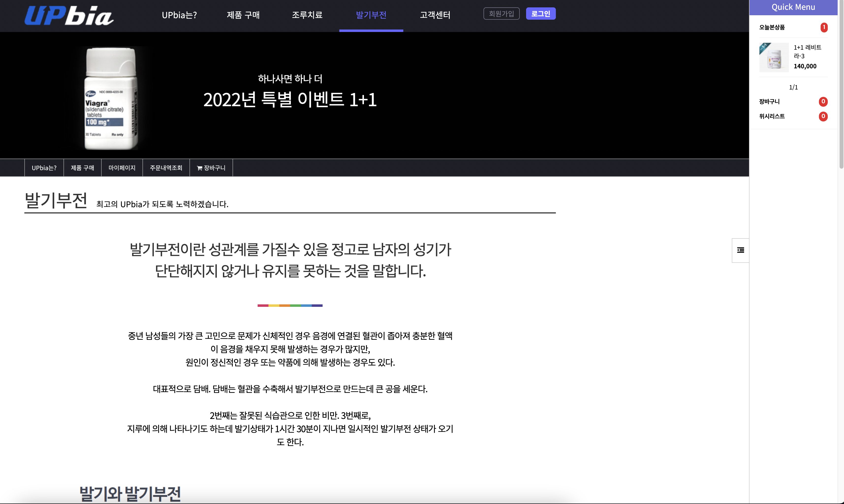Click the 로그인 button
Viewport: 844px width, 504px height.
pyautogui.click(x=540, y=14)
